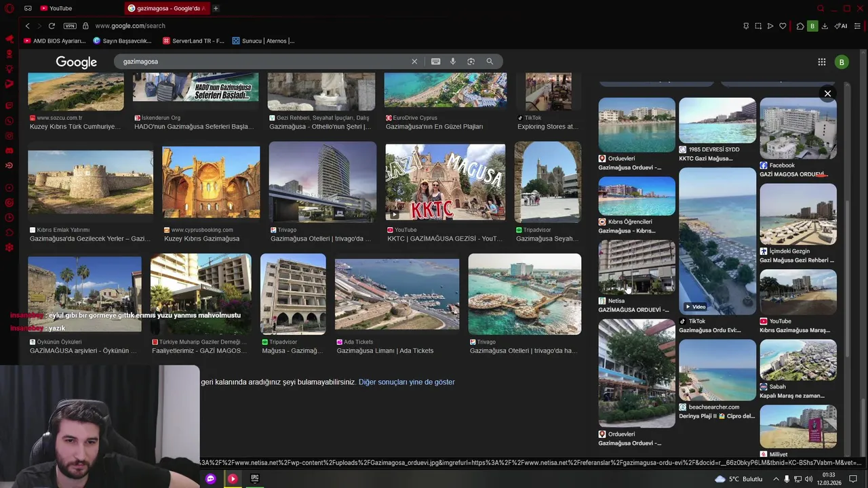Select the gazimagosa Google tab

[167, 8]
